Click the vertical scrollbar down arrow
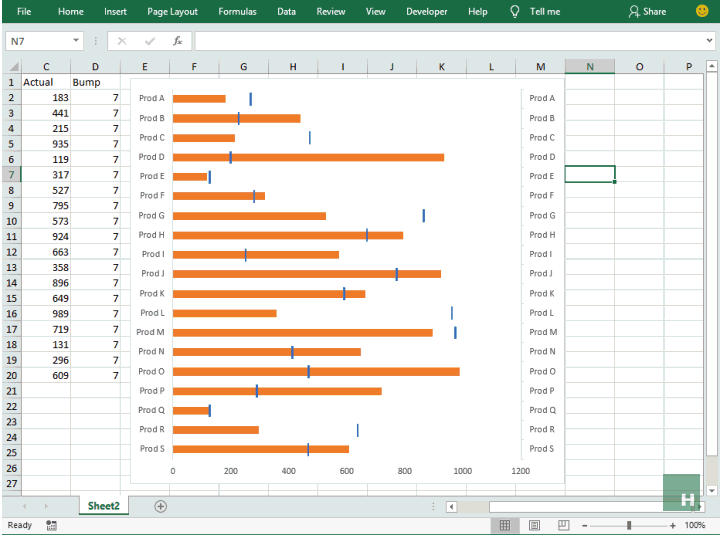The image size is (720, 535). [x=711, y=490]
